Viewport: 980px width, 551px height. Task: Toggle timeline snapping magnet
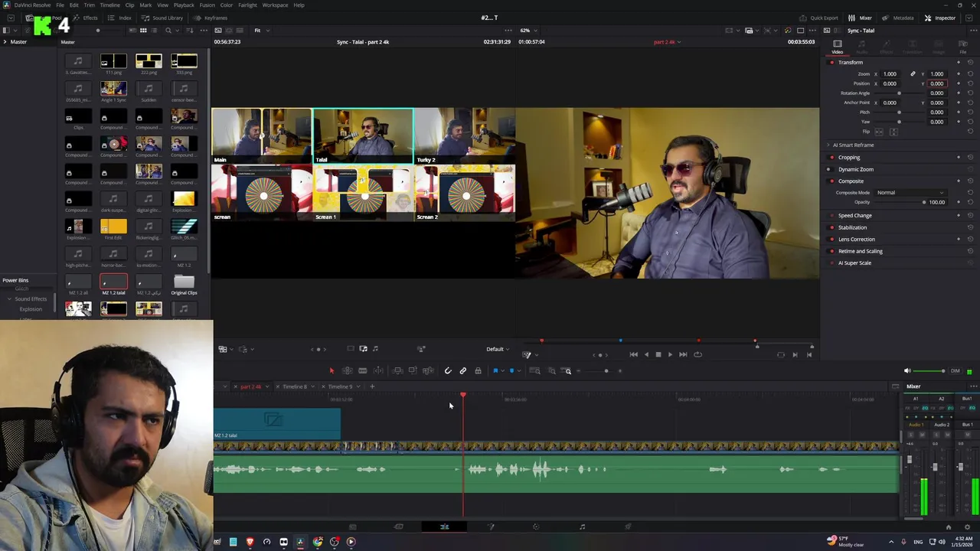[448, 371]
